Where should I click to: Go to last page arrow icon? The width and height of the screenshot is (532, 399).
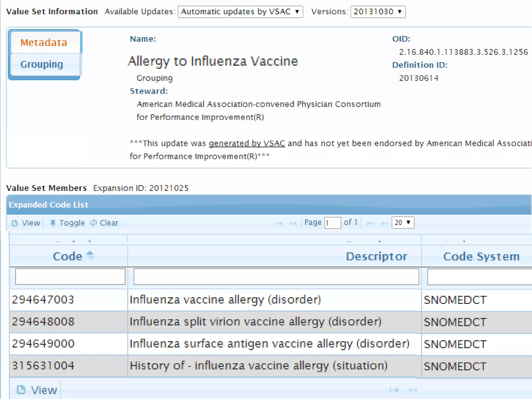pyautogui.click(x=384, y=223)
